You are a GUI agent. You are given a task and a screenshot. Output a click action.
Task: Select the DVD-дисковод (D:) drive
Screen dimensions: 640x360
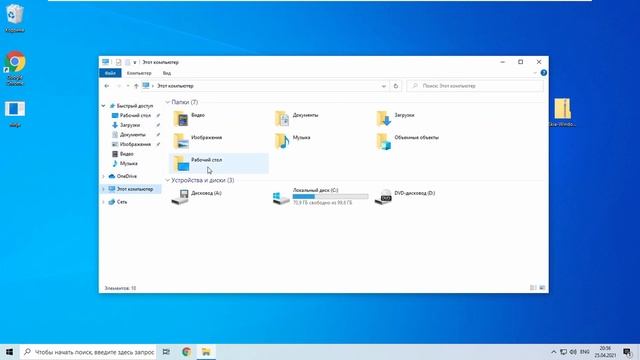tap(405, 197)
